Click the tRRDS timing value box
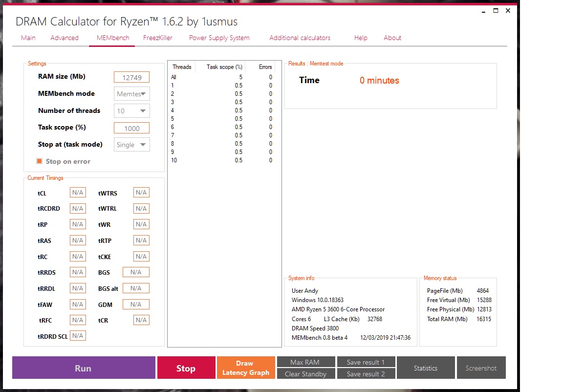 click(78, 272)
